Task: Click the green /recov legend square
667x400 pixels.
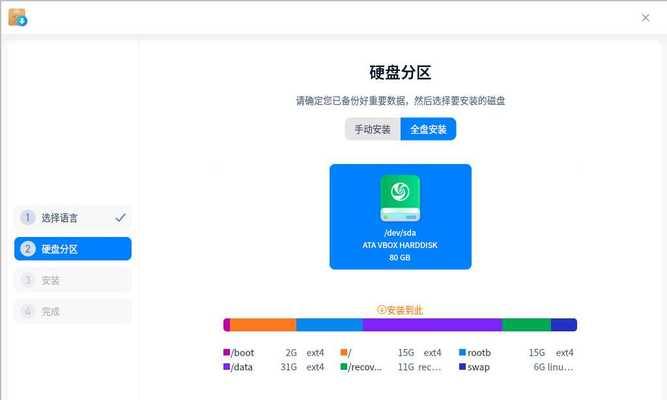Action: tap(343, 367)
